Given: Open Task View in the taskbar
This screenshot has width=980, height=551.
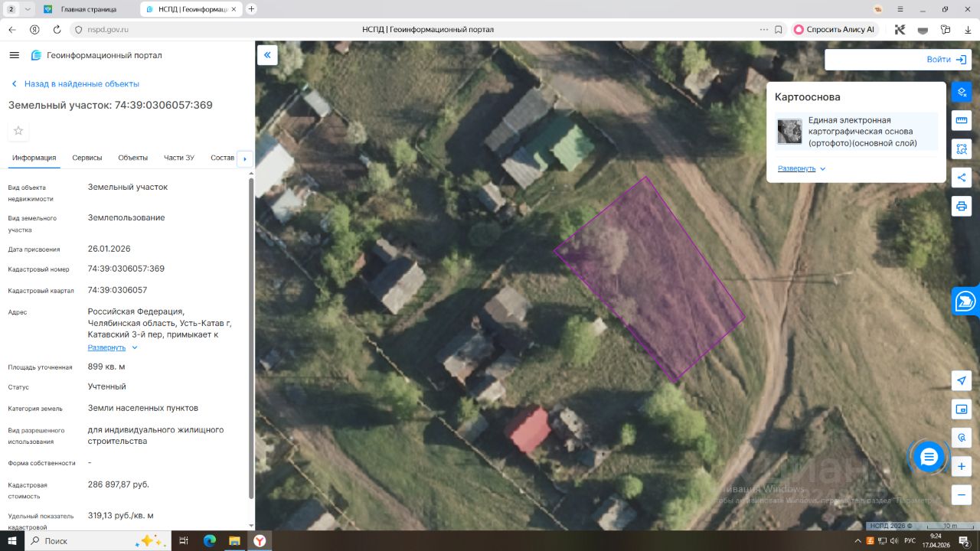Looking at the screenshot, I should (184, 540).
